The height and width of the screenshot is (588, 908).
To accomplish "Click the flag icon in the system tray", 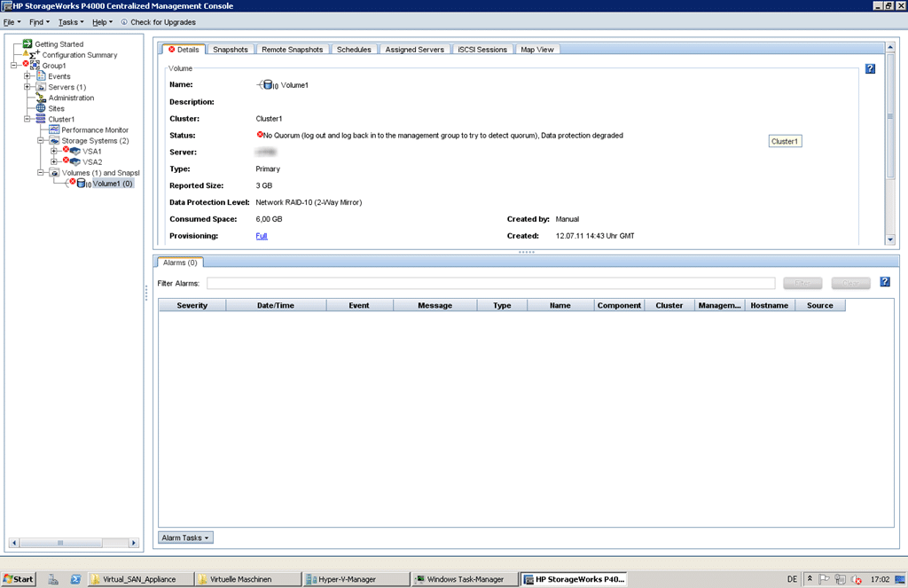I will (x=824, y=579).
